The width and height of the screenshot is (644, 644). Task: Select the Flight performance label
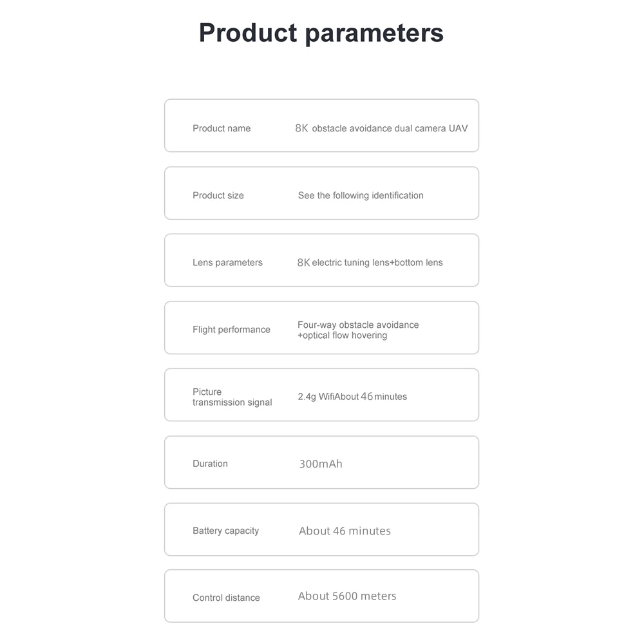231,330
